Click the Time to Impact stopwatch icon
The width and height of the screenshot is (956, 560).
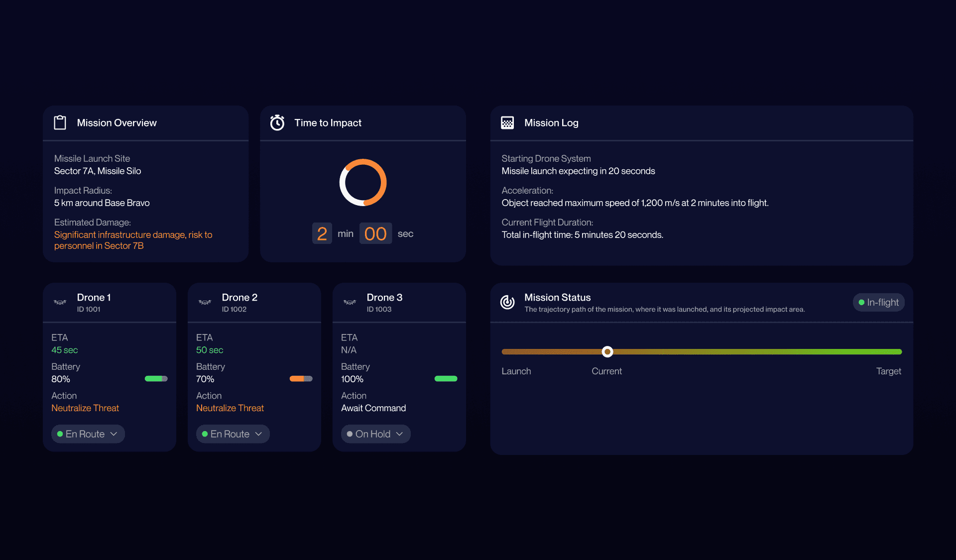tap(277, 122)
